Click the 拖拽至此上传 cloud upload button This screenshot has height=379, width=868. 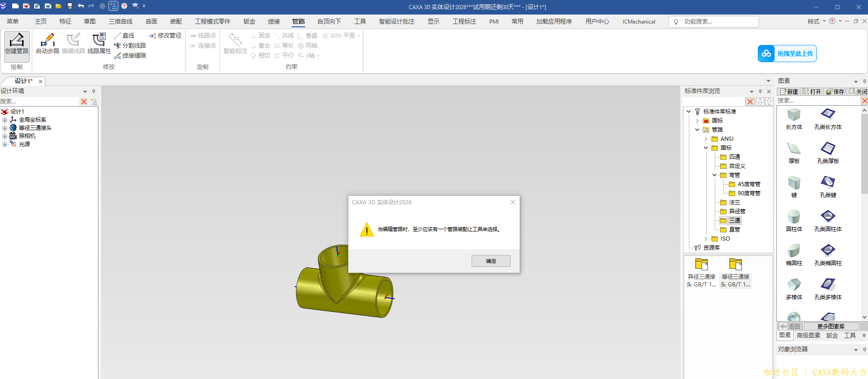coord(787,54)
